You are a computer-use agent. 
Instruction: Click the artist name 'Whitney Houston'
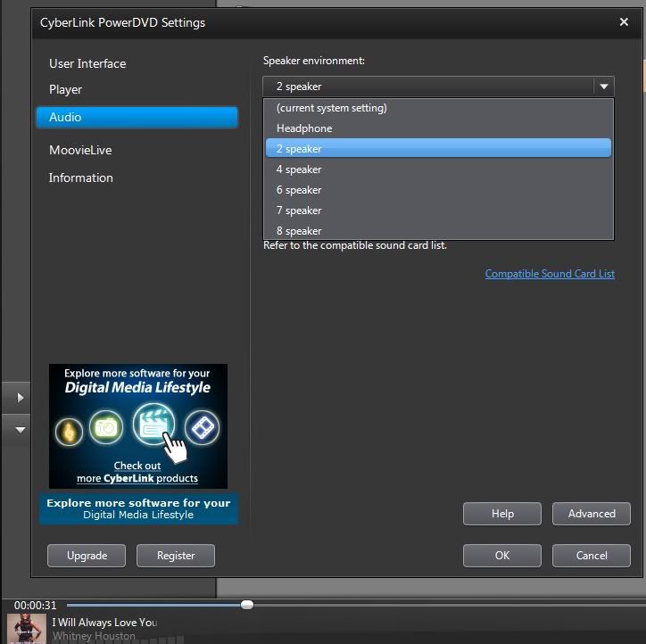(94, 636)
